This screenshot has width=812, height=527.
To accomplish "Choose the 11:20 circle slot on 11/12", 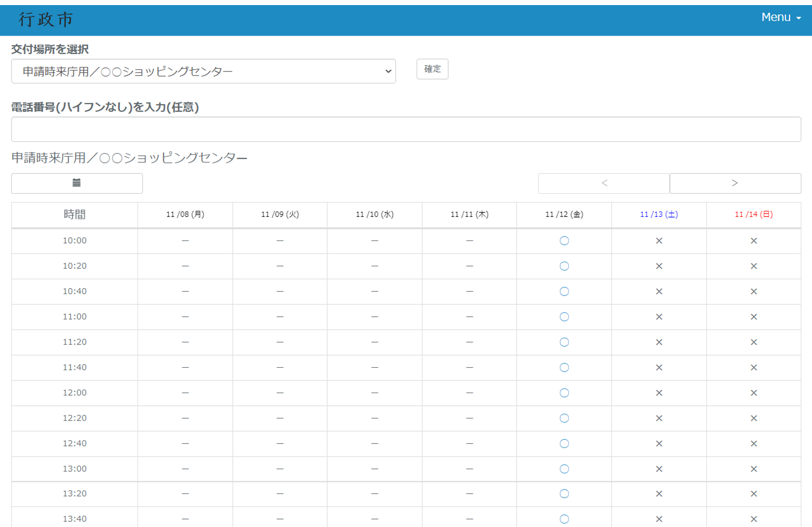I will pos(564,342).
